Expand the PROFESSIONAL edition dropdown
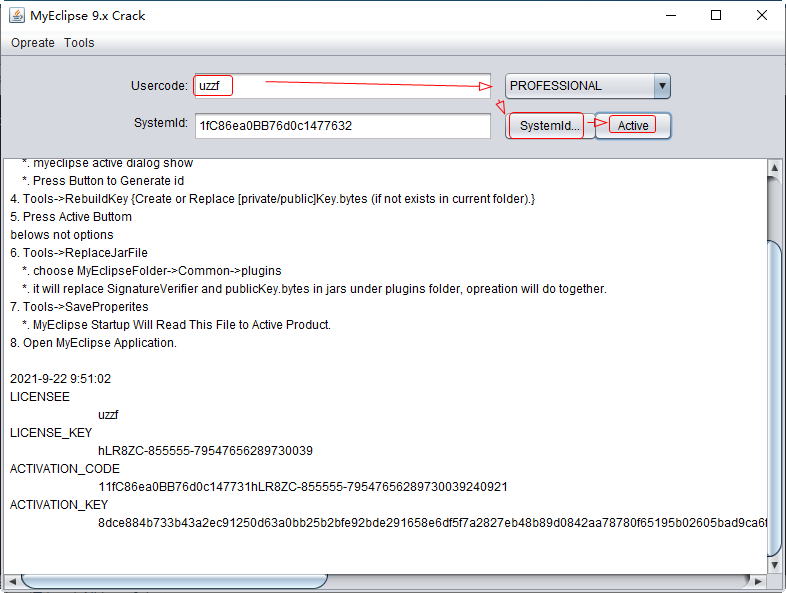The image size is (786, 593). [661, 86]
